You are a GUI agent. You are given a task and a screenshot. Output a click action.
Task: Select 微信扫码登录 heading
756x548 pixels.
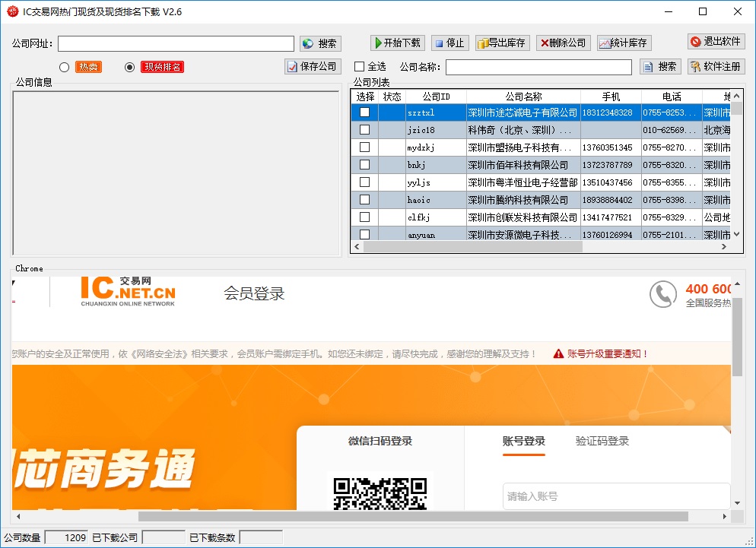pyautogui.click(x=380, y=441)
